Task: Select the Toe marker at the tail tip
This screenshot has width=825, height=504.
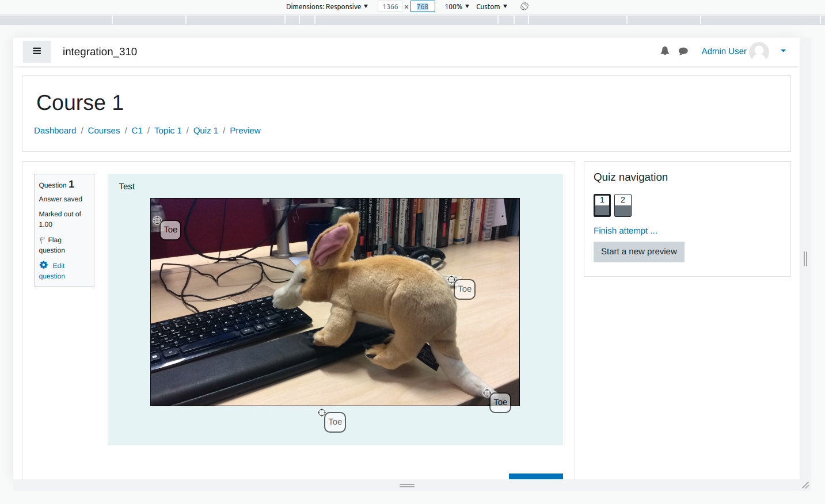Action: 500,403
